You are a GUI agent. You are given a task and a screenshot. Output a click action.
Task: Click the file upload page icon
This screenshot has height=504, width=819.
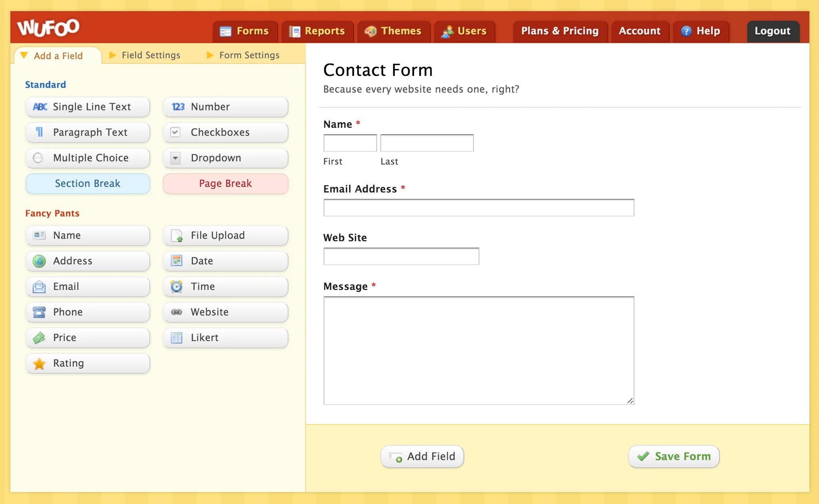point(177,236)
